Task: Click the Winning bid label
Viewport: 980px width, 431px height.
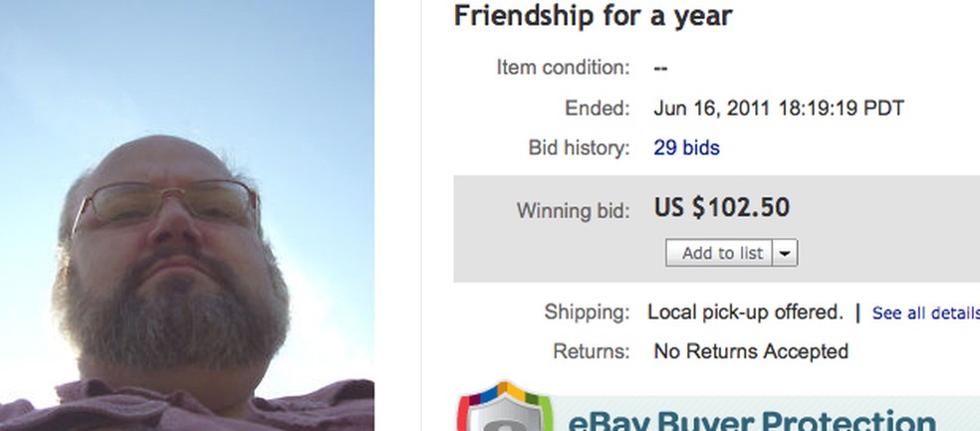Action: 573,211
